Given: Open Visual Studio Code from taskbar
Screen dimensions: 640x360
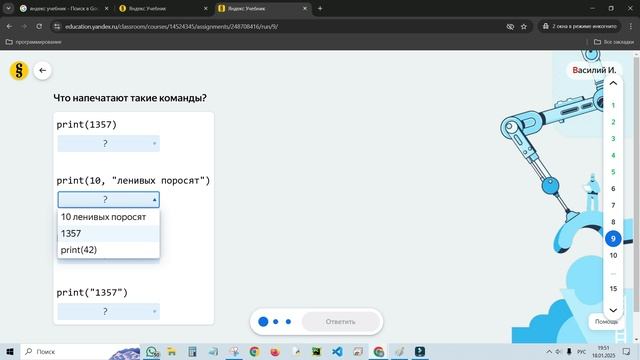Looking at the screenshot, I should point(337,351).
